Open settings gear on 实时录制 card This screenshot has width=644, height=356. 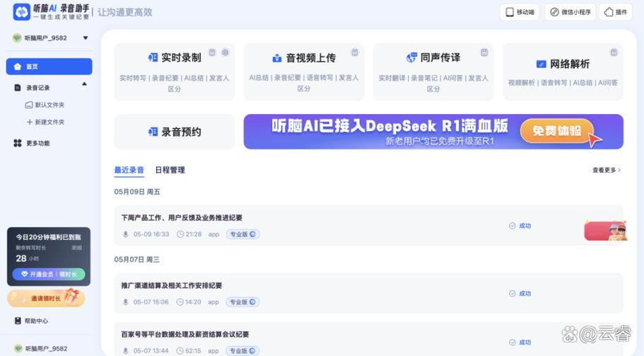click(225, 52)
